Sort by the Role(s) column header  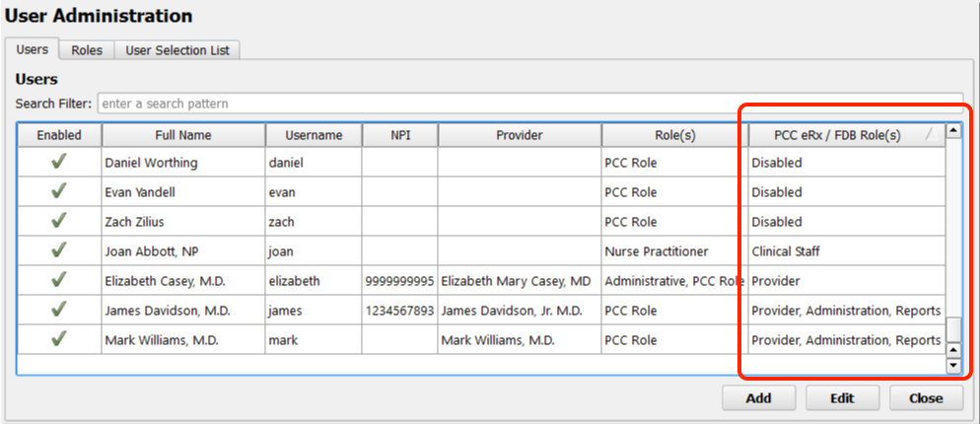pos(675,135)
